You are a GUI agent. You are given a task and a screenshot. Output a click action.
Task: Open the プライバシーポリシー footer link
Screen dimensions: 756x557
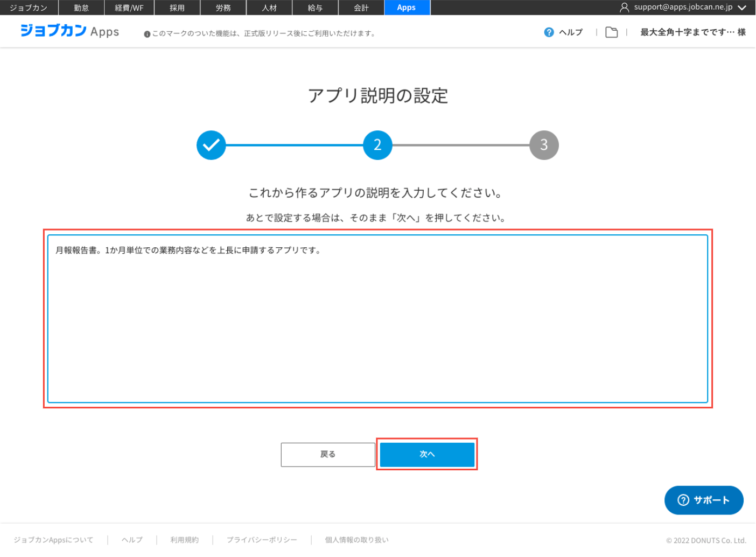click(x=262, y=540)
